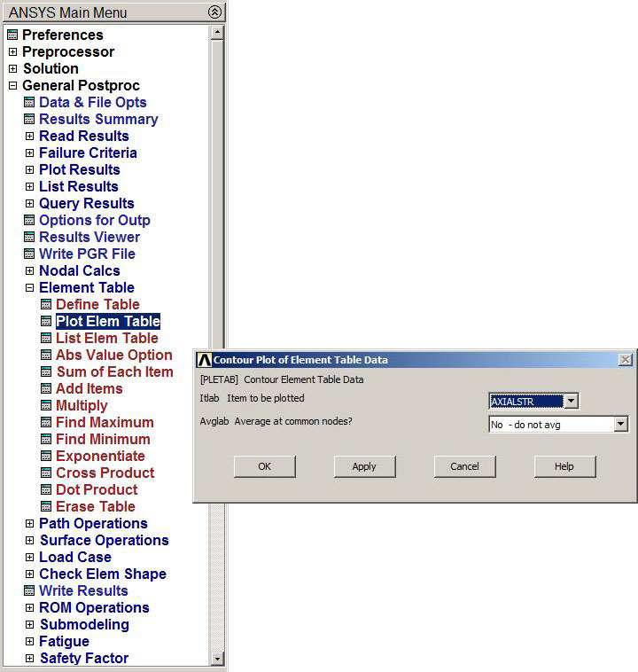Cancel the Contour Plot dialog
Screen dimensions: 638x672
(x=464, y=466)
